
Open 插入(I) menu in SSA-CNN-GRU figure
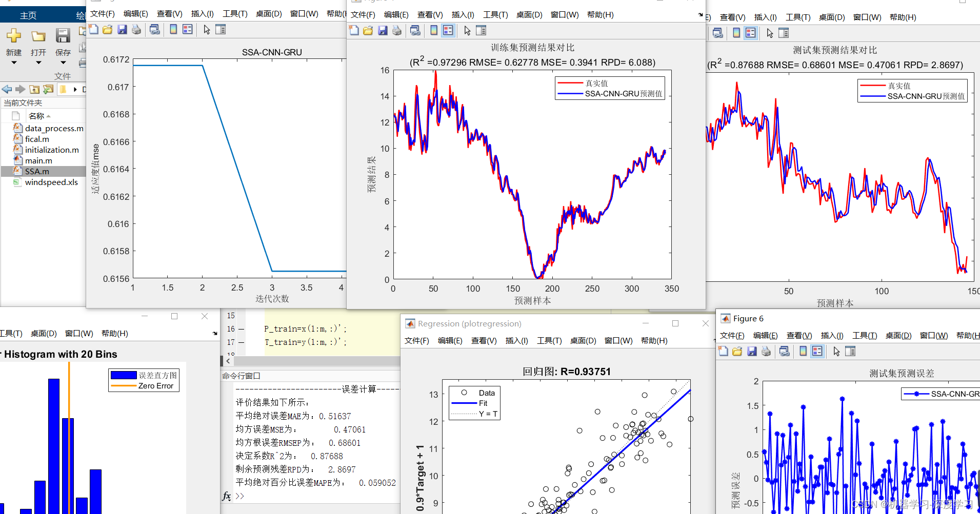[203, 14]
